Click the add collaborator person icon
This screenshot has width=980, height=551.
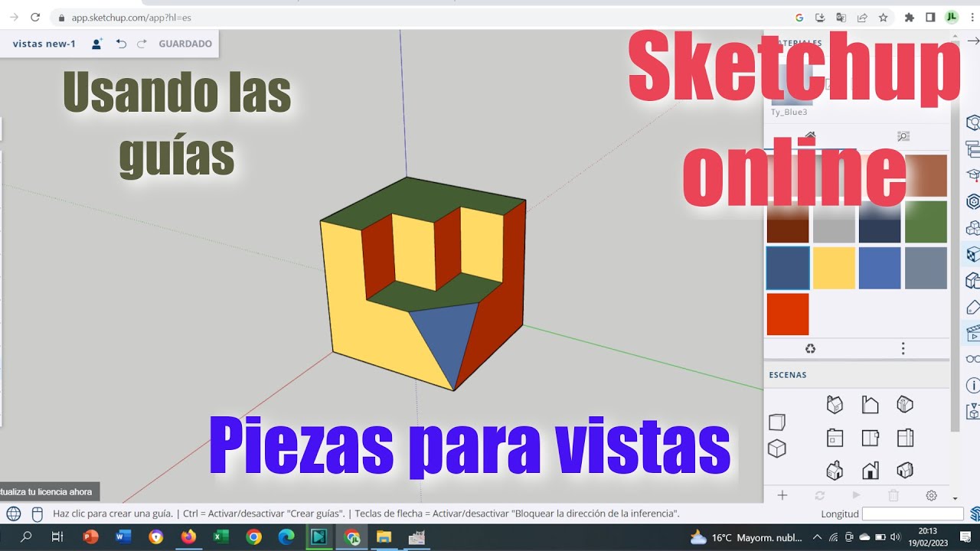[97, 44]
